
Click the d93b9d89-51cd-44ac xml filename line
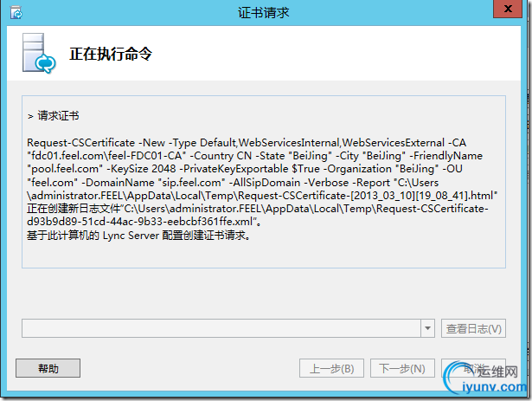point(144,222)
